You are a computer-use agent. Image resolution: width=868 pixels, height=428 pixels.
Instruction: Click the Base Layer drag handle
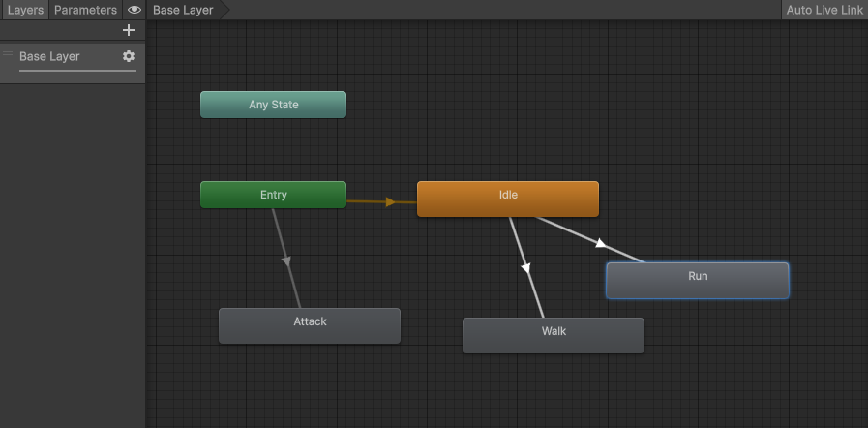pyautogui.click(x=9, y=53)
